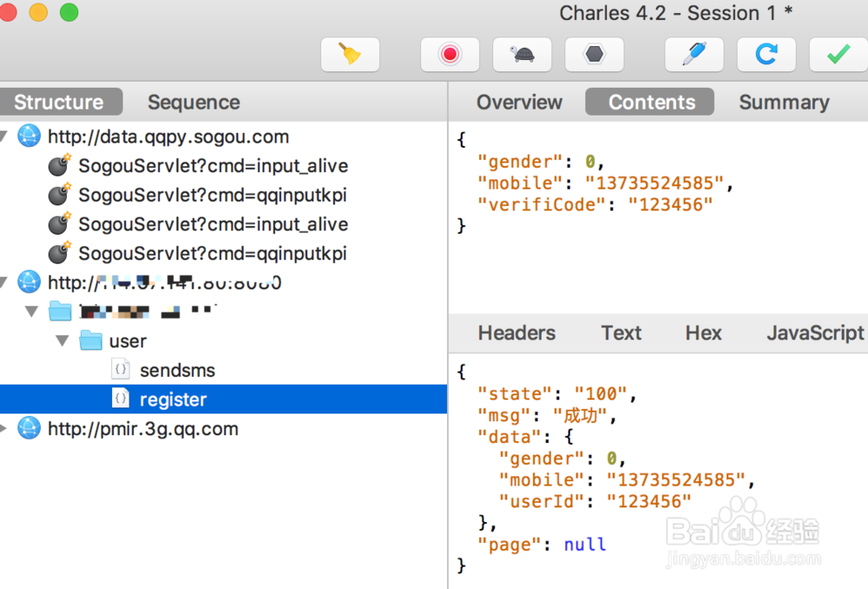This screenshot has width=868, height=589.
Task: Select the data.qqpy.sogou.com host
Action: pos(168,136)
